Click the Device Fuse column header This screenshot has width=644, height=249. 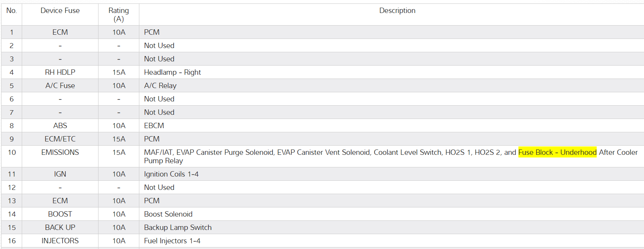click(60, 11)
